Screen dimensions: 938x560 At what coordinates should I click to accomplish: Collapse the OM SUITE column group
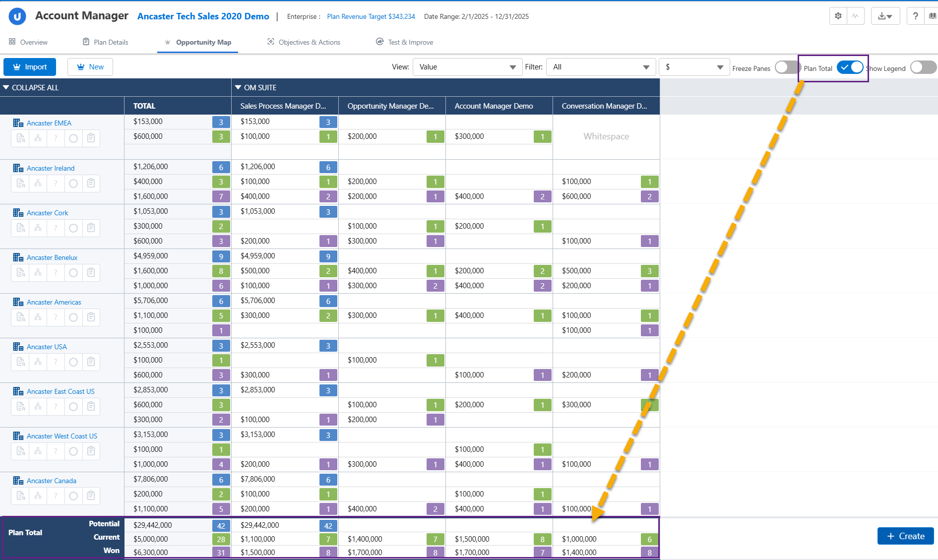239,88
